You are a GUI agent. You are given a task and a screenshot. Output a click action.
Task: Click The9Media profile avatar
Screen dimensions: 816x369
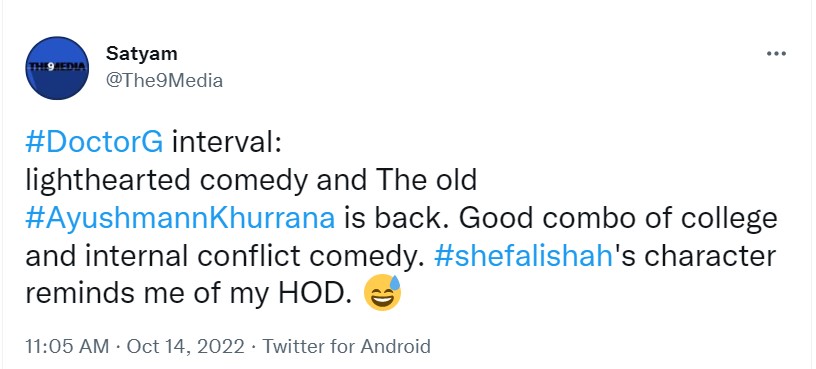(x=57, y=68)
